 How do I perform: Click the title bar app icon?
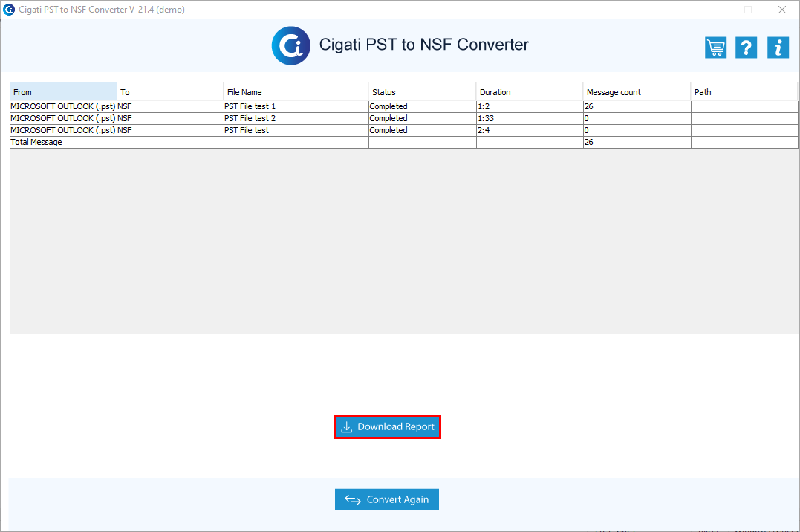coord(9,9)
